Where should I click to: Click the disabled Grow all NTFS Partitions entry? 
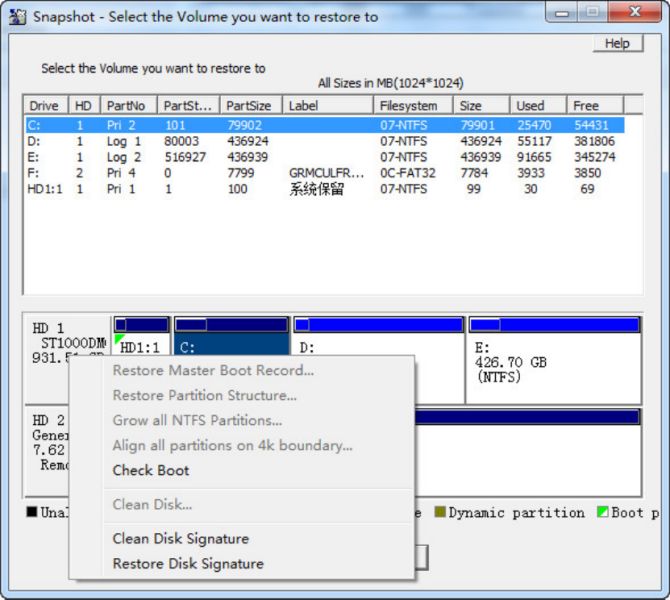point(197,421)
